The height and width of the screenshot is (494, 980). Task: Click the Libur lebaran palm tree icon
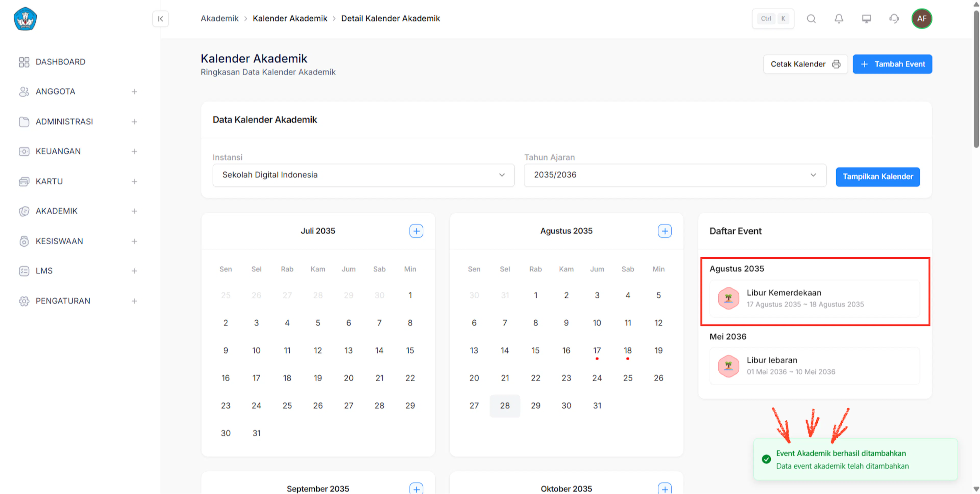tap(728, 366)
